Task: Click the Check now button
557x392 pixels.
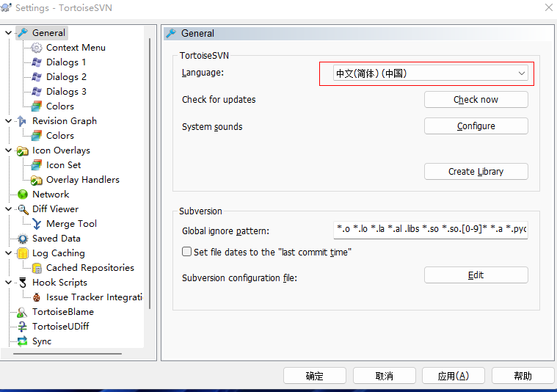Action: coord(476,99)
